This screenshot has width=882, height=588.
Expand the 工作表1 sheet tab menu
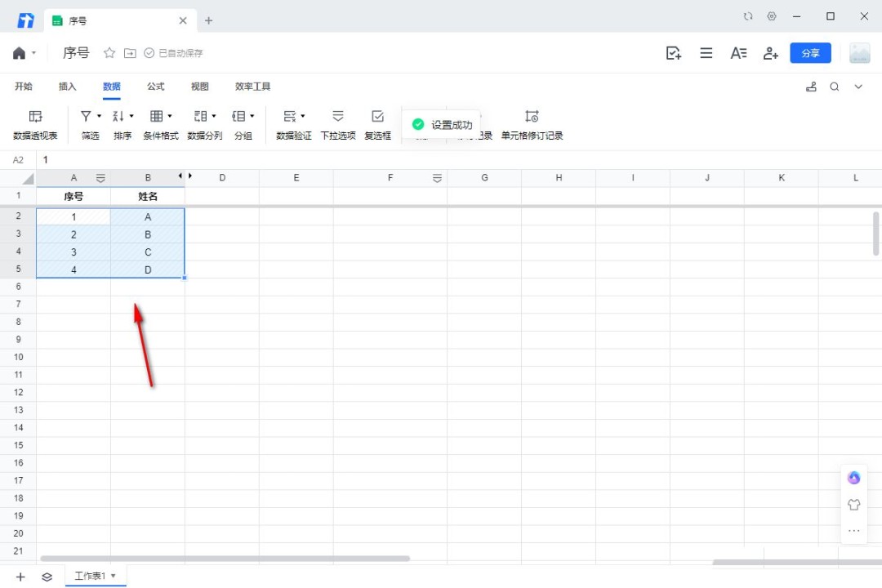114,577
